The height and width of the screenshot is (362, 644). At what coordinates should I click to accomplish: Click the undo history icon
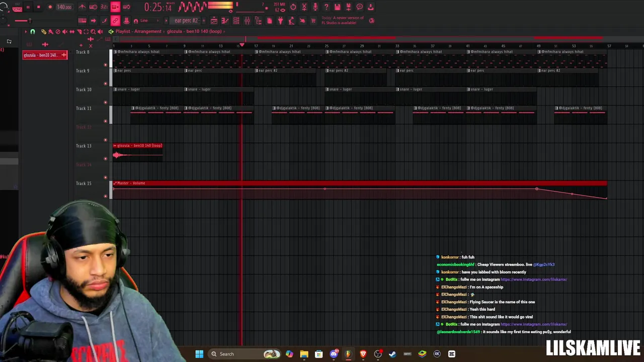293,7
